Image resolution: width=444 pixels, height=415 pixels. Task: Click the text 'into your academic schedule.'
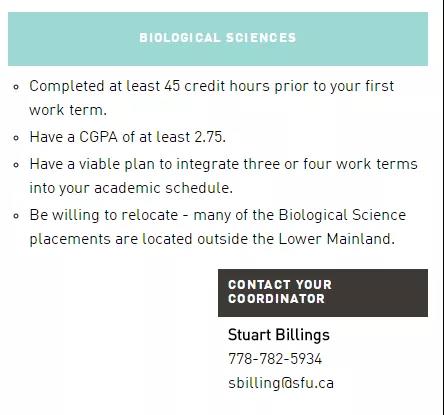(x=131, y=188)
